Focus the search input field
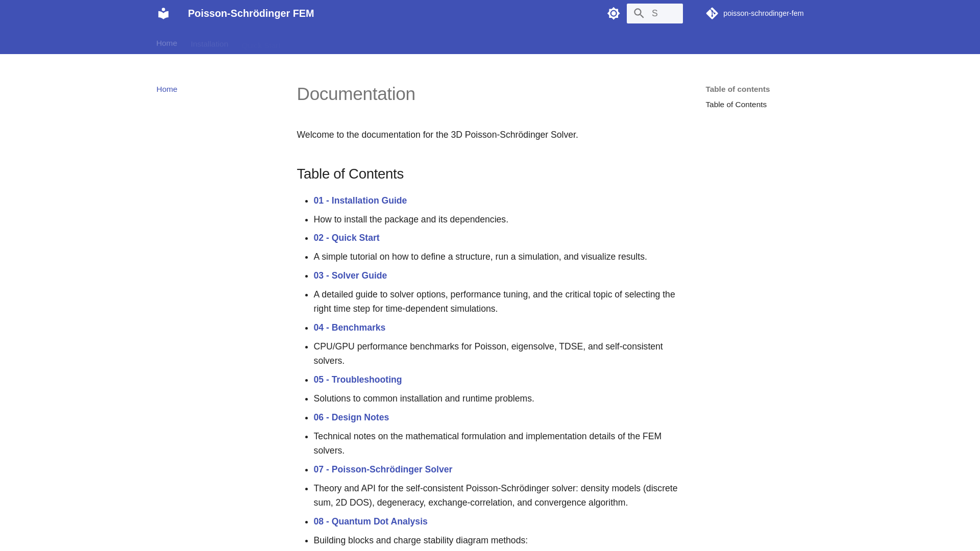 (654, 13)
